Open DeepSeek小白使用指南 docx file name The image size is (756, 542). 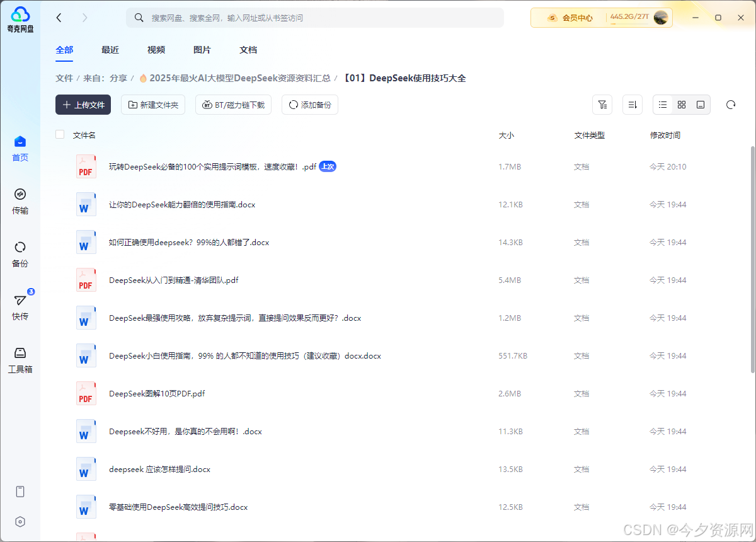pyautogui.click(x=245, y=356)
